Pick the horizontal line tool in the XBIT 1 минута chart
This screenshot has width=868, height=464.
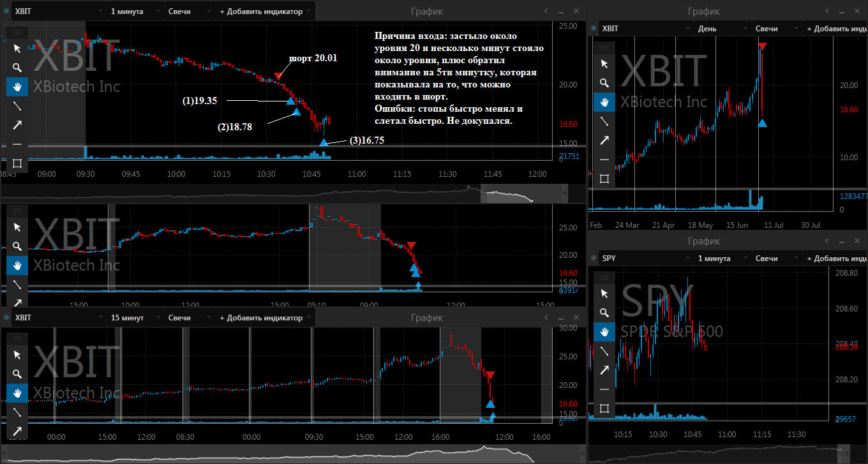[17, 144]
